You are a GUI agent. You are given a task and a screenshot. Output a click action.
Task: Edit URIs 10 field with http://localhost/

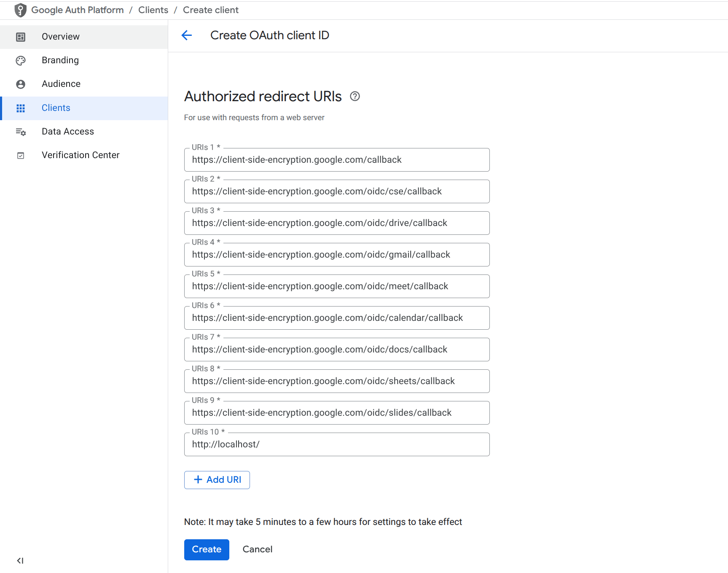point(337,444)
